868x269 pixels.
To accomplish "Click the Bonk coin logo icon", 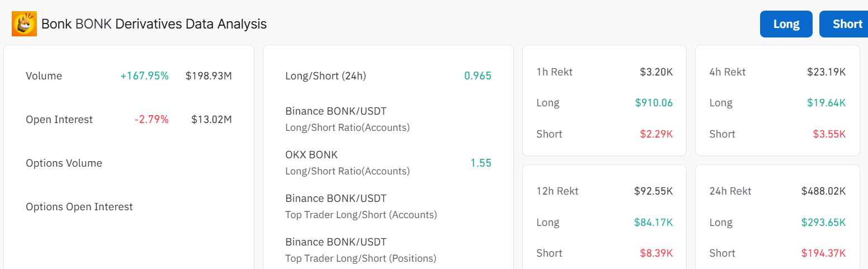I will [24, 24].
